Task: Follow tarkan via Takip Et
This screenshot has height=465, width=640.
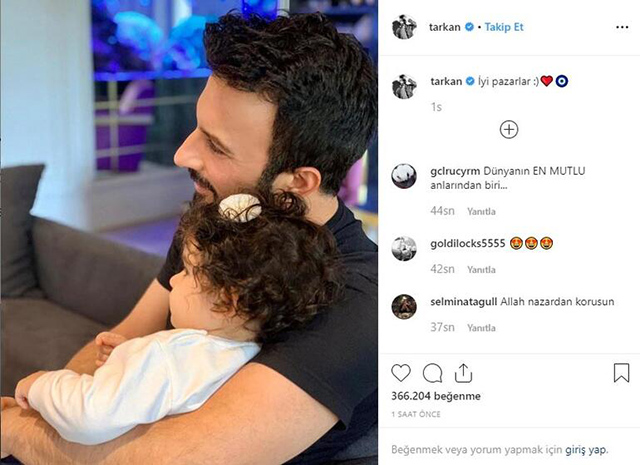Action: (504, 27)
